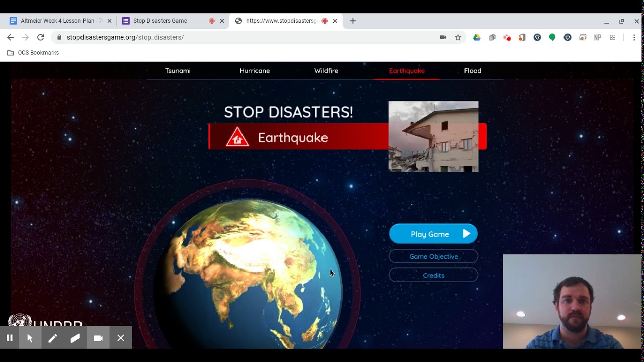Screen dimensions: 644x362
Task: Close the recorder toolbar with X
Action: 121,338
